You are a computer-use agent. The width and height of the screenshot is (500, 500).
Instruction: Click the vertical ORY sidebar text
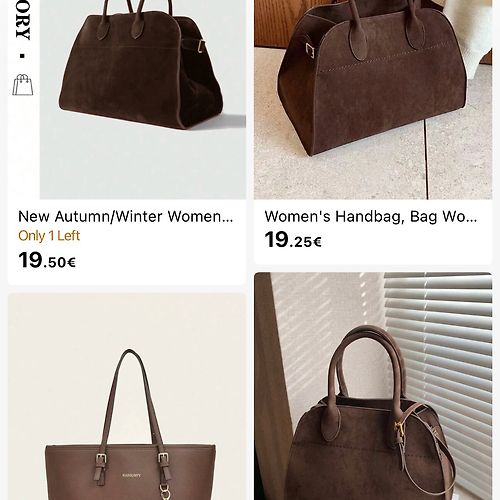23,20
